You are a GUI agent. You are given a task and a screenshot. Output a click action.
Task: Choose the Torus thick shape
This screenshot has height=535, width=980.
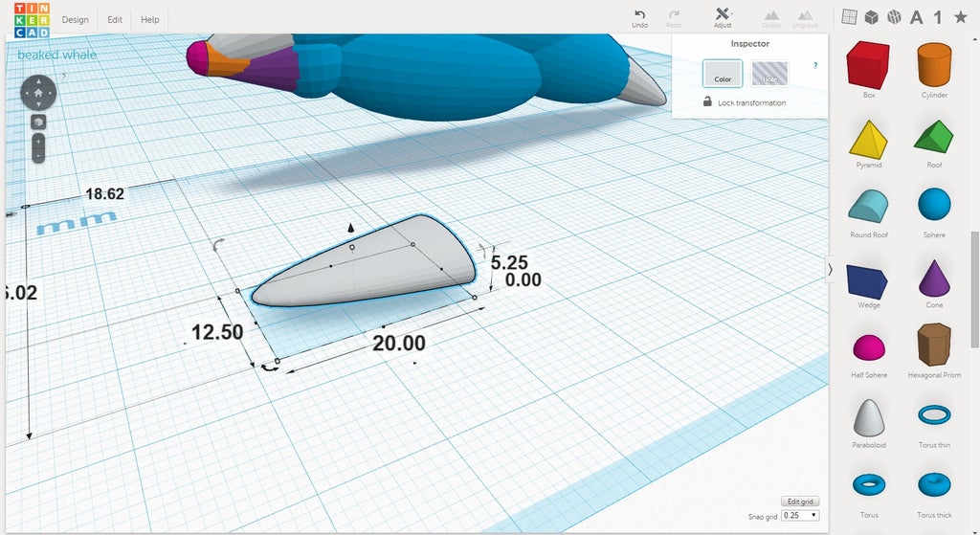pos(934,485)
